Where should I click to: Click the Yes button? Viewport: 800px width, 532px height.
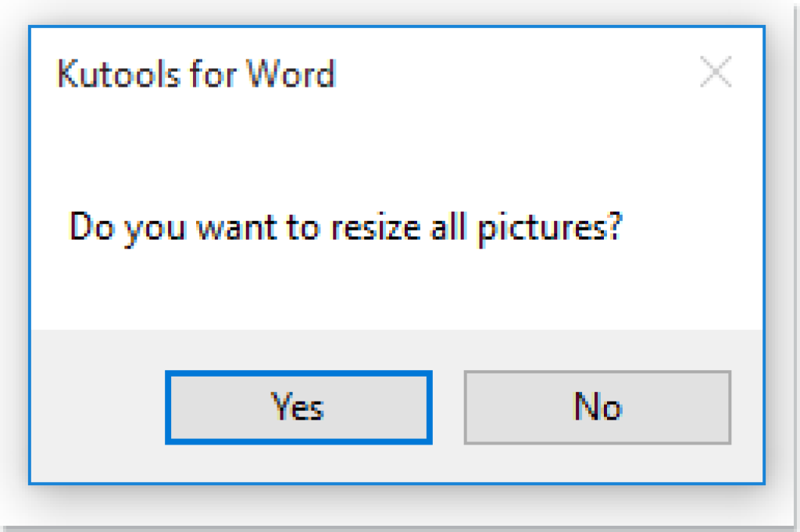tap(298, 408)
